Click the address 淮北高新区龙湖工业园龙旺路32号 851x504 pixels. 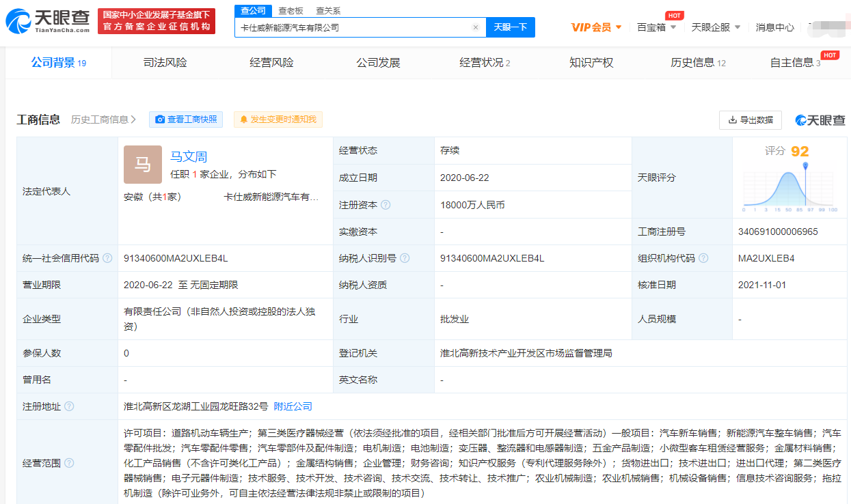coord(196,406)
